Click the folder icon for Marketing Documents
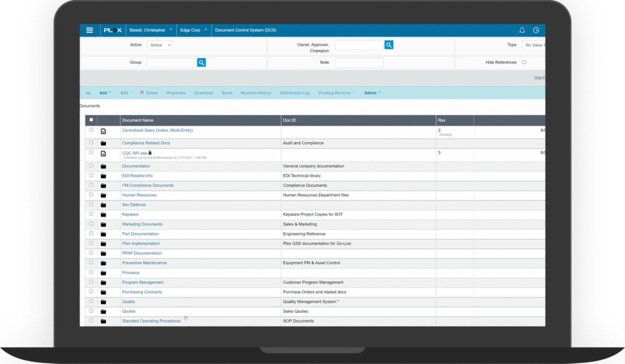Viewport: 625px width, 364px height. click(104, 224)
